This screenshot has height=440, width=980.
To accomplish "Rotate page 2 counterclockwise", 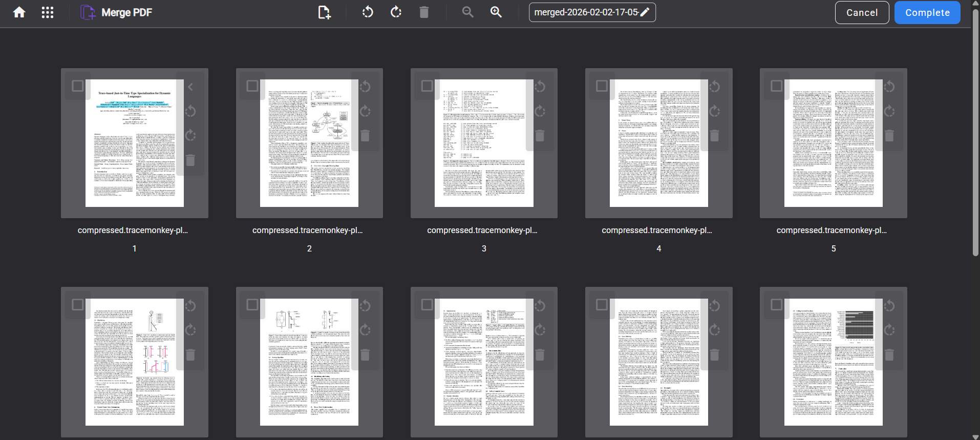I will tap(365, 87).
